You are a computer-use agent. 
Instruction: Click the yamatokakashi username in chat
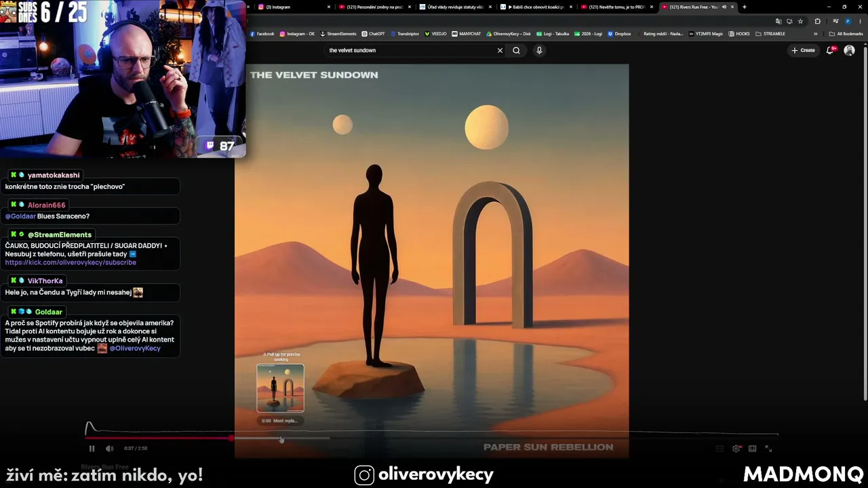pyautogui.click(x=54, y=175)
